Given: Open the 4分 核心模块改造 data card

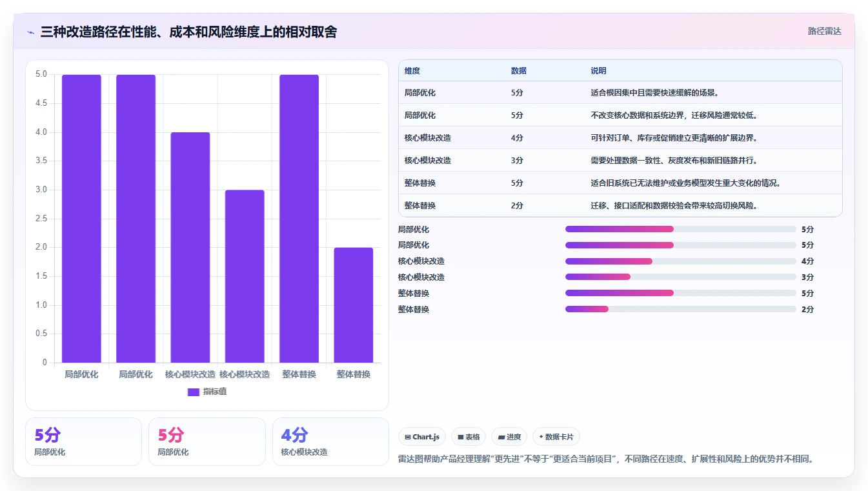Looking at the screenshot, I should (x=330, y=441).
